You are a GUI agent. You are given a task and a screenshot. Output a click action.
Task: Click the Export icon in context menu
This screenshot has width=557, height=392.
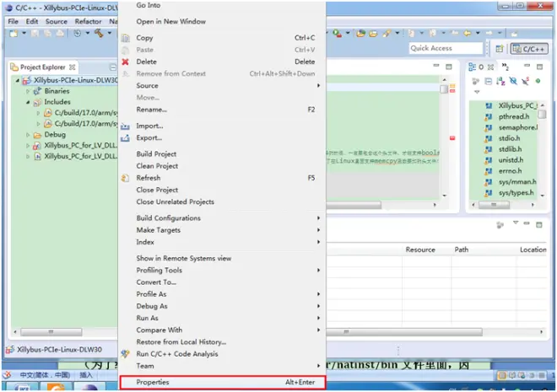click(125, 138)
